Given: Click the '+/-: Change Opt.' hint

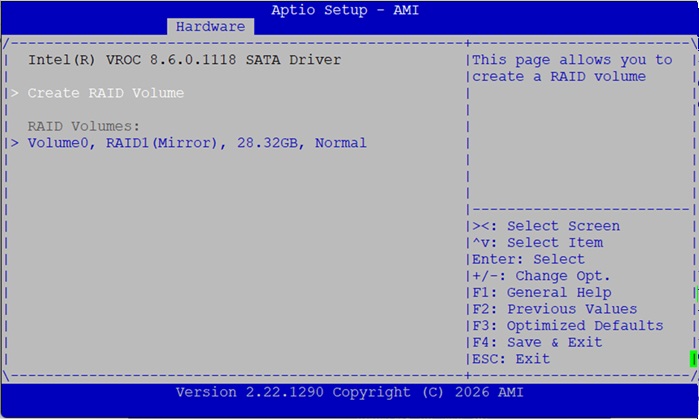Looking at the screenshot, I should click(541, 276).
